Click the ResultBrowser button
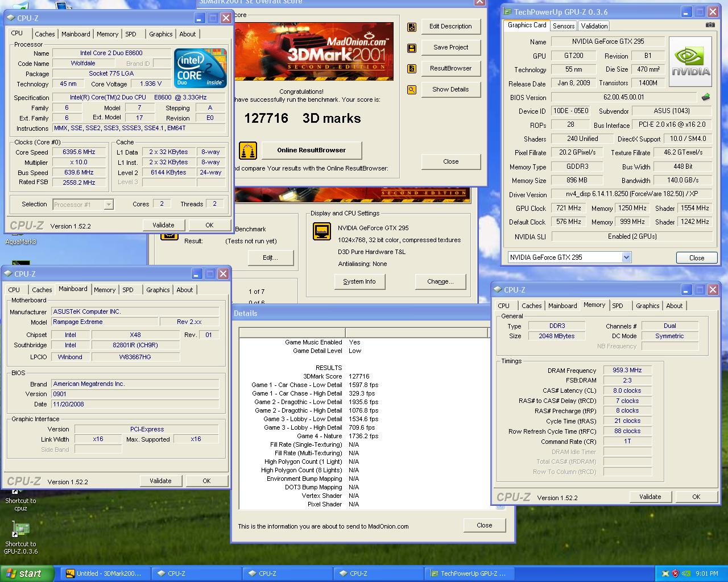Viewport: 728px width, 582px height. click(450, 69)
